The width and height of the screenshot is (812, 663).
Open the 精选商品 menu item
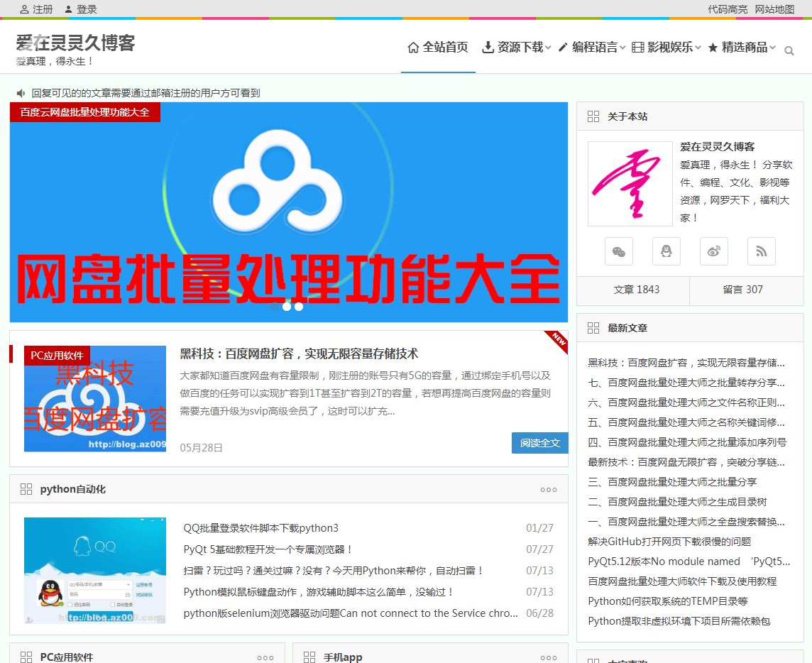click(x=742, y=48)
